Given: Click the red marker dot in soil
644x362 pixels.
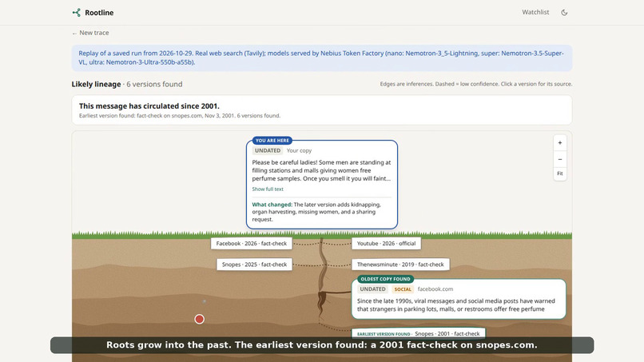Looking at the screenshot, I should [x=199, y=320].
